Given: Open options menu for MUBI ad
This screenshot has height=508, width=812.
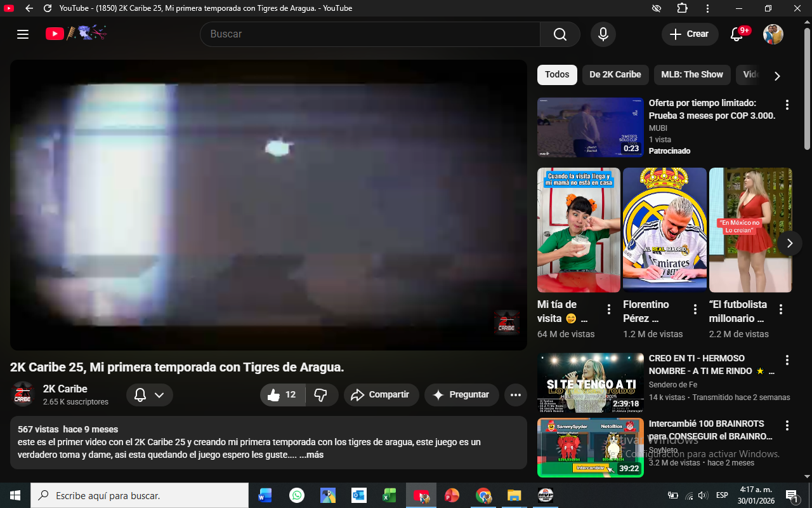Looking at the screenshot, I should tap(787, 105).
